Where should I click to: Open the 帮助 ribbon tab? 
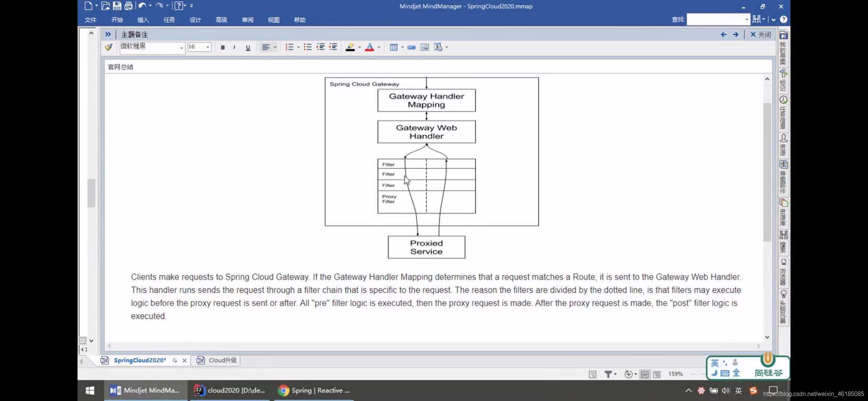[300, 20]
